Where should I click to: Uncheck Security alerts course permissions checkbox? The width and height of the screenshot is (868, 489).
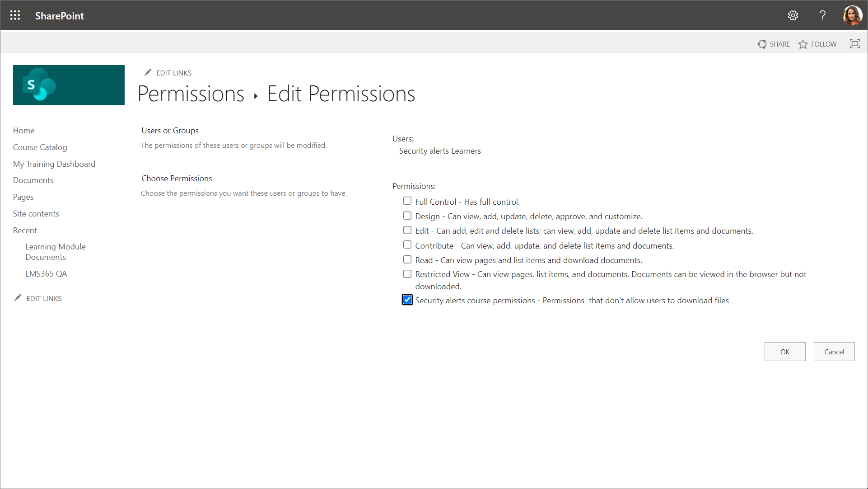pyautogui.click(x=407, y=300)
